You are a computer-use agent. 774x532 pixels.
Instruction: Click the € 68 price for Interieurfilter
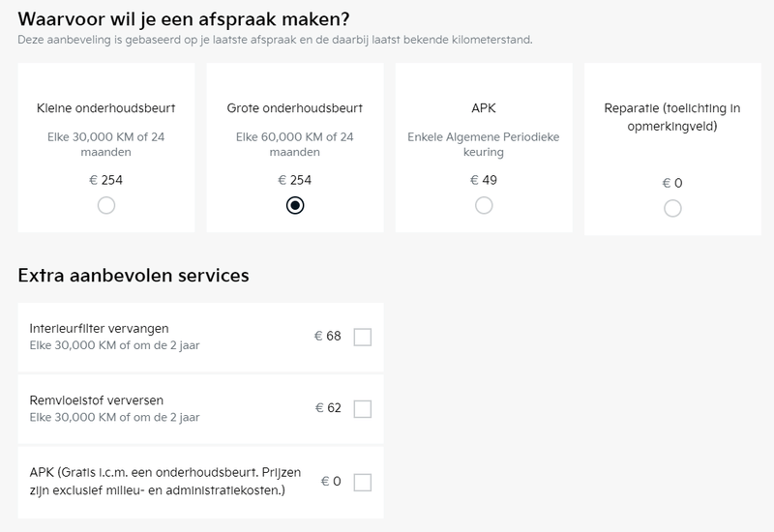pos(328,336)
